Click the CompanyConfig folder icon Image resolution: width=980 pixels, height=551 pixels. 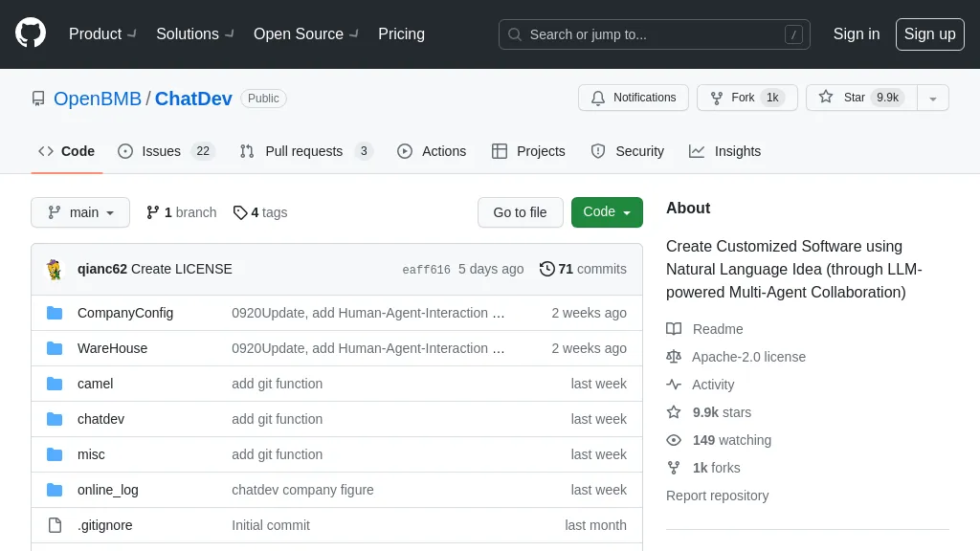click(55, 313)
